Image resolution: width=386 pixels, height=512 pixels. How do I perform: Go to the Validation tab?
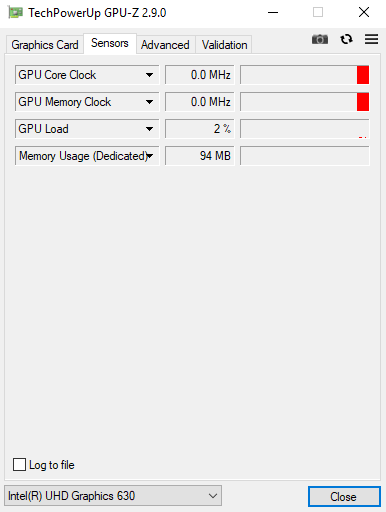pos(224,45)
